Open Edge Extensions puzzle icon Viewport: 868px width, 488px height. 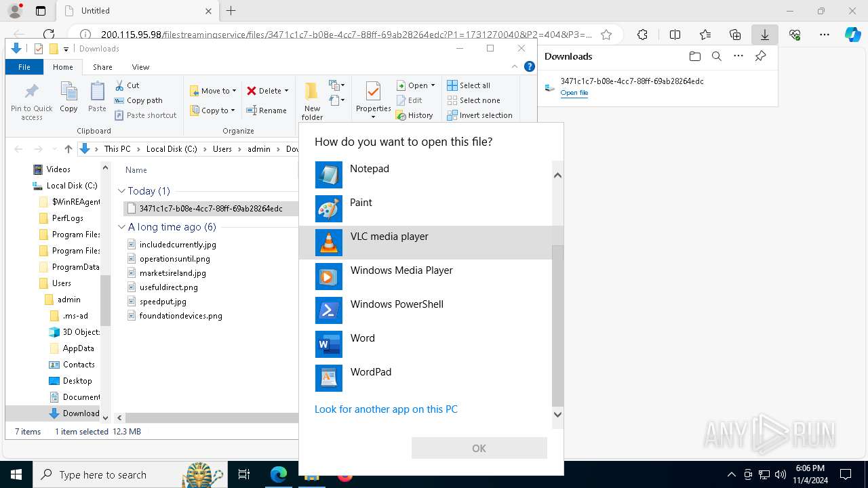[x=642, y=35]
